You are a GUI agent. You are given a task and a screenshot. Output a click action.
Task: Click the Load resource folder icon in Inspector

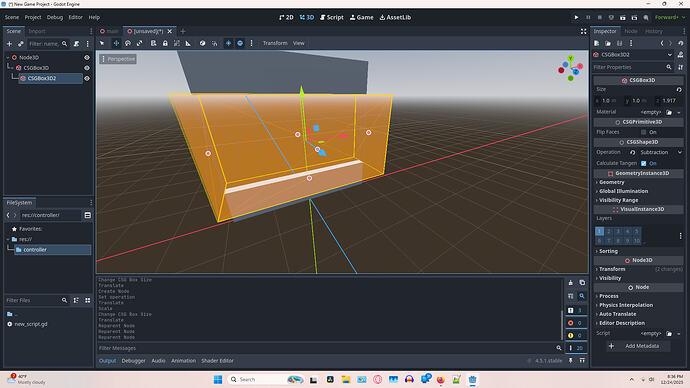pos(608,43)
